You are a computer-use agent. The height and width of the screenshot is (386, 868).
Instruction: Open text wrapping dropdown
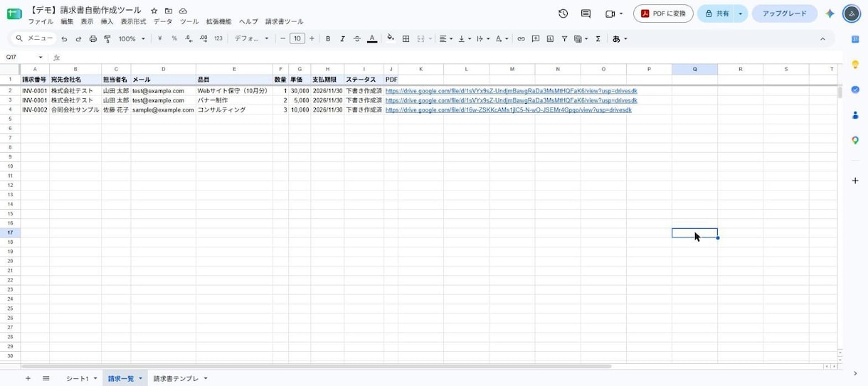click(483, 39)
